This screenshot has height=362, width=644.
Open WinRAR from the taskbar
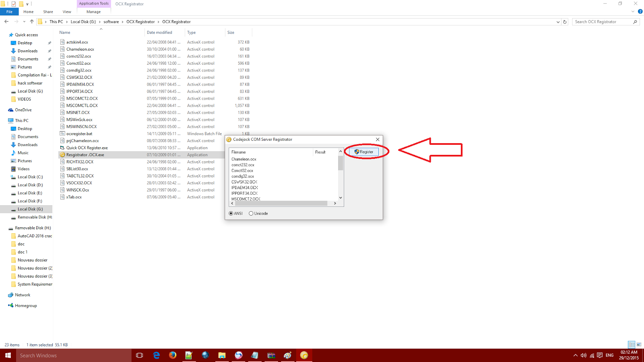point(271,355)
